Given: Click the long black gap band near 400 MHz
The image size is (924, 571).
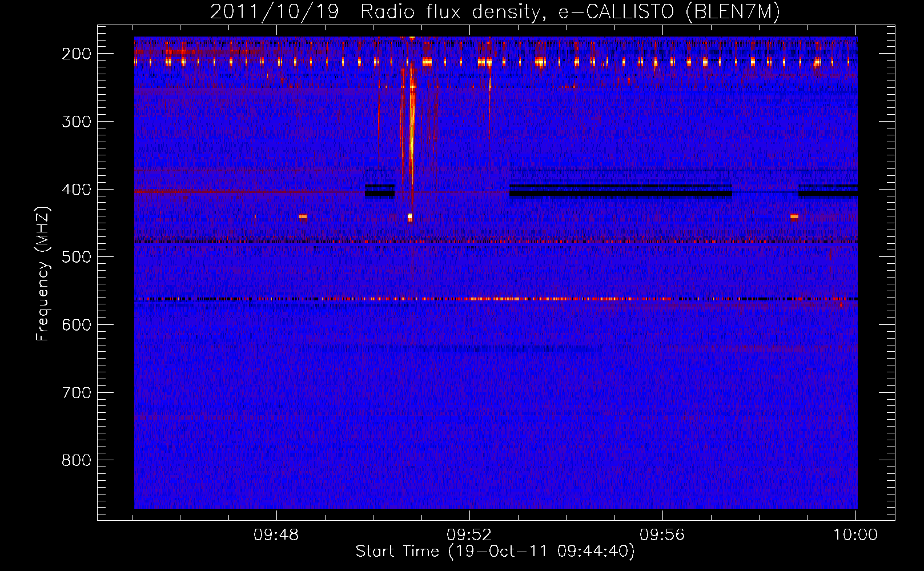Looking at the screenshot, I should coord(620,191).
